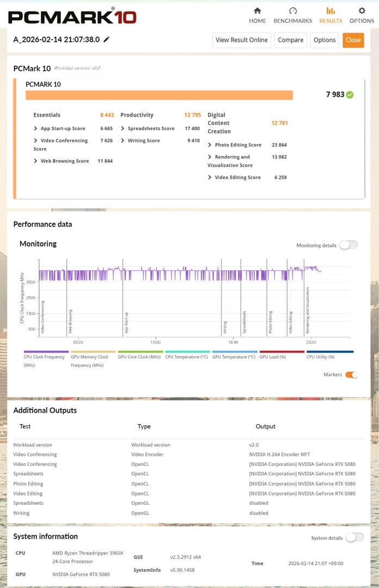Image resolution: width=379 pixels, height=588 pixels.
Task: Expand the Web Browsing Score row
Action: pos(36,161)
